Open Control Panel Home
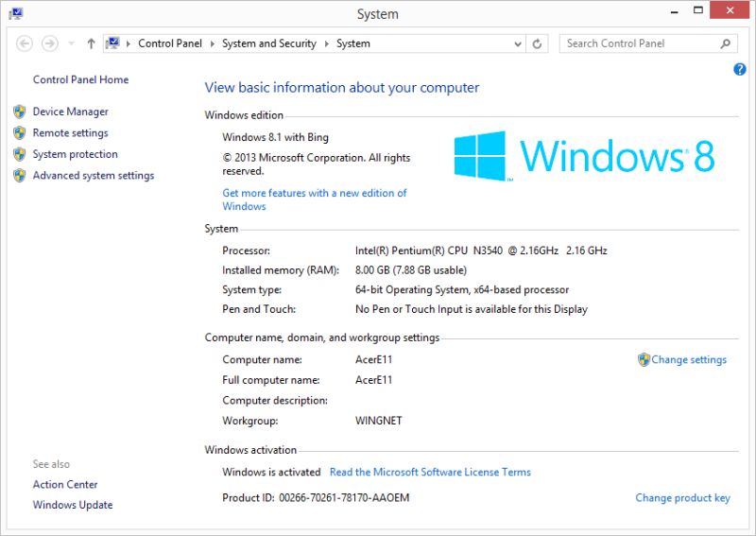The image size is (756, 536). pyautogui.click(x=80, y=79)
